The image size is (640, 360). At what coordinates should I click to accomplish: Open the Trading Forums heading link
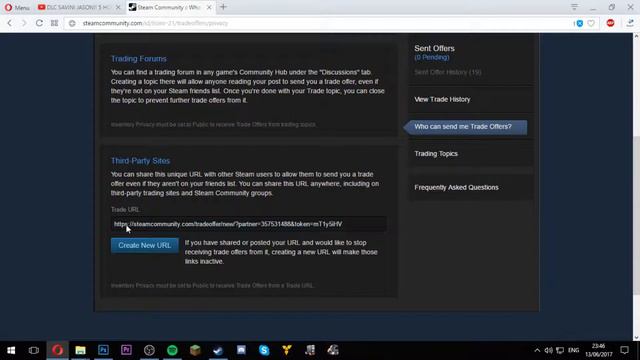139,59
